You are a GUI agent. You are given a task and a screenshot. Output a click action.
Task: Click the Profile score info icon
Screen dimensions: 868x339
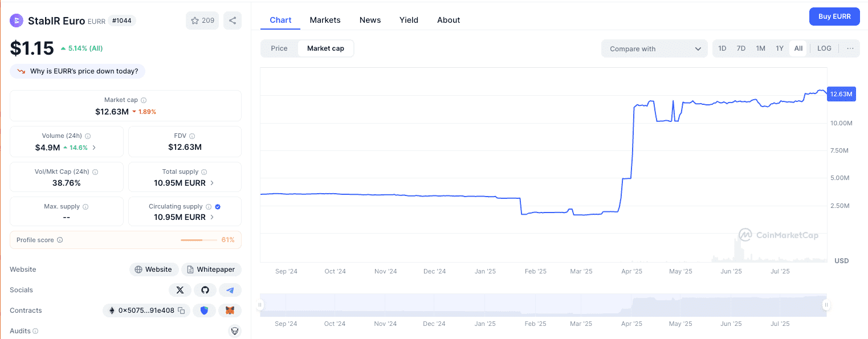pos(60,240)
